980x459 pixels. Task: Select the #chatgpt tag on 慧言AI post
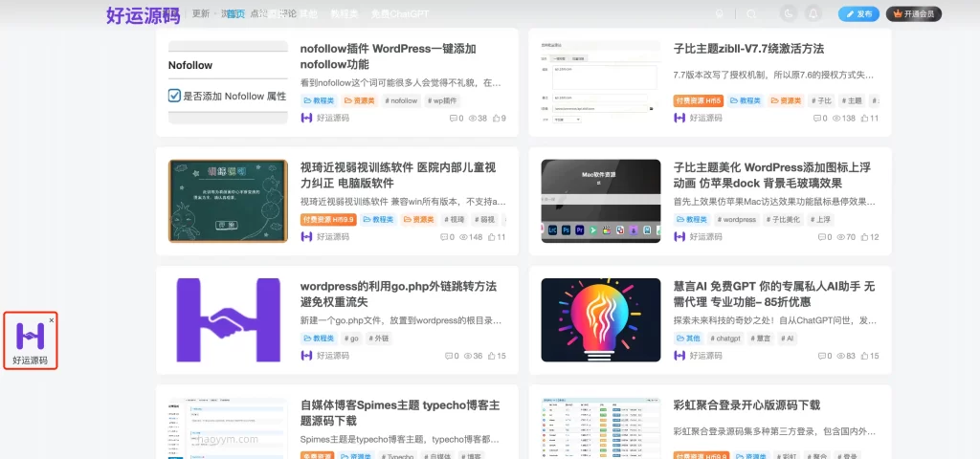coord(726,339)
